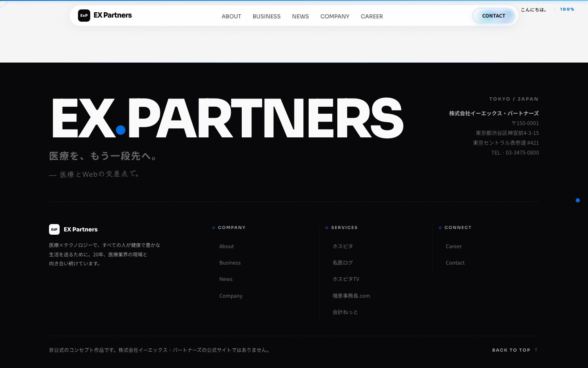Click the disclaimer 非公式のコンセプト作品です text
Image resolution: width=588 pixels, height=368 pixels.
[x=160, y=350]
